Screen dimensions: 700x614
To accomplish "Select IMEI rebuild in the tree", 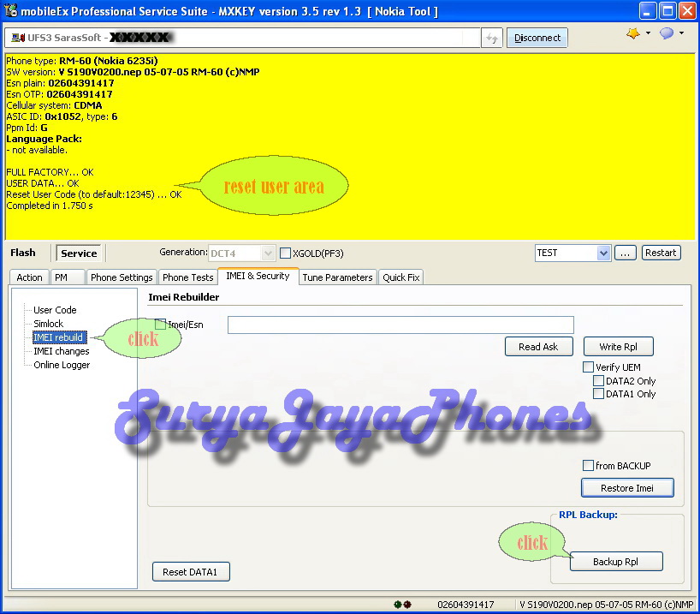I will pos(59,337).
